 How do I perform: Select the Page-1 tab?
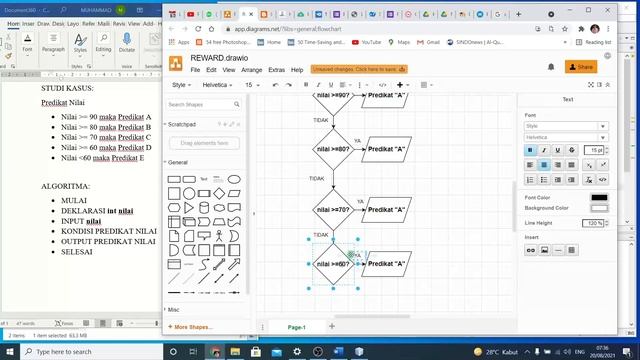click(x=297, y=327)
